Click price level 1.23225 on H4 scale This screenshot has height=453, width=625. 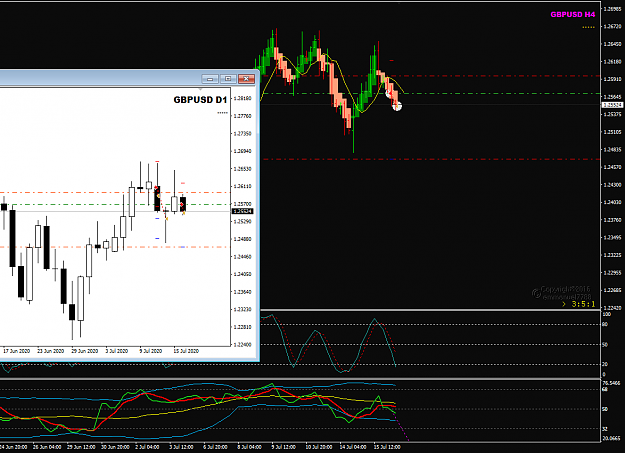(x=613, y=255)
